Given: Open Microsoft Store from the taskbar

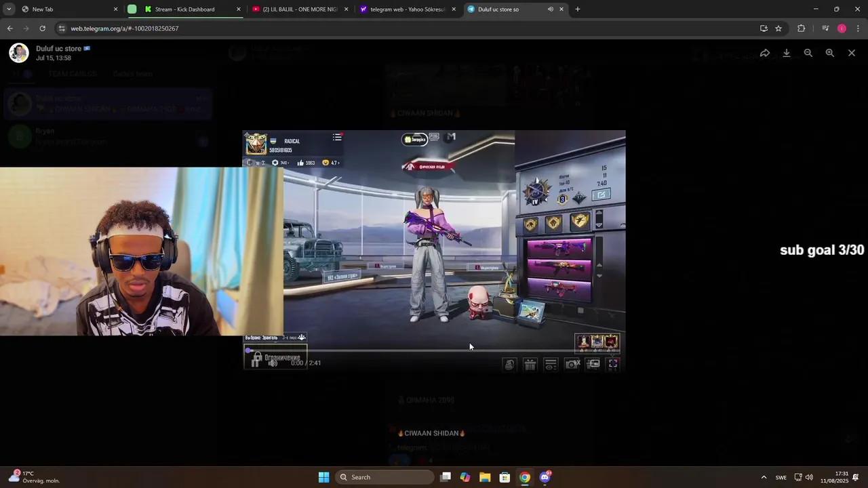Looking at the screenshot, I should click(x=505, y=477).
